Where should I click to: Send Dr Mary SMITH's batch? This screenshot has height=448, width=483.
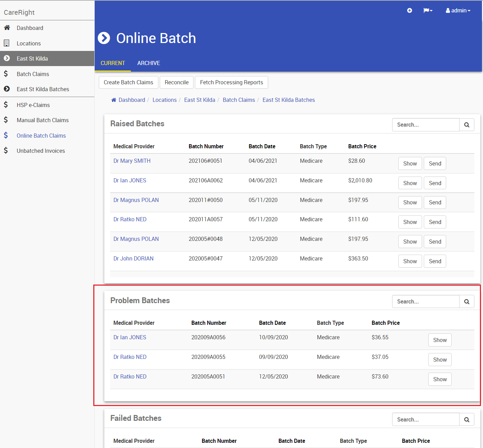coord(435,164)
